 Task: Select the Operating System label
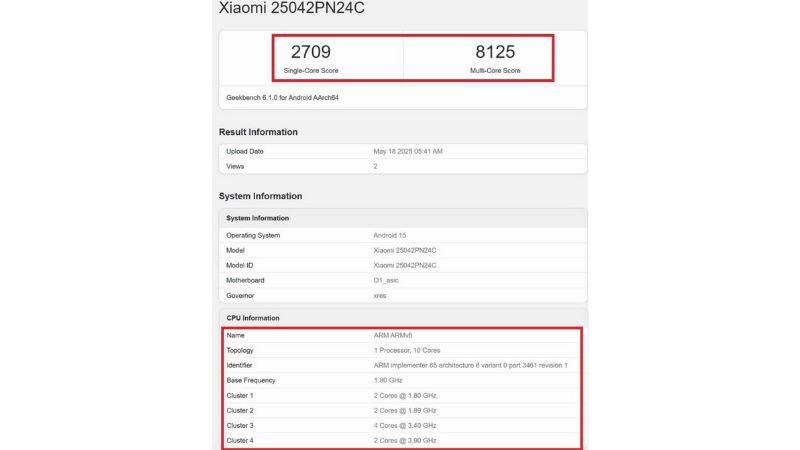click(253, 235)
